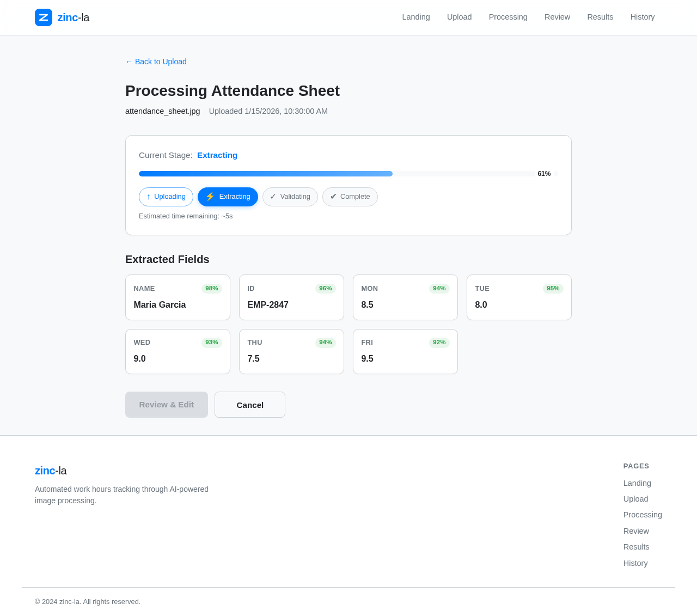Screen dimensions: 697x616
Task: Click the zinc-la logo text in footer
Action: [x=51, y=471]
